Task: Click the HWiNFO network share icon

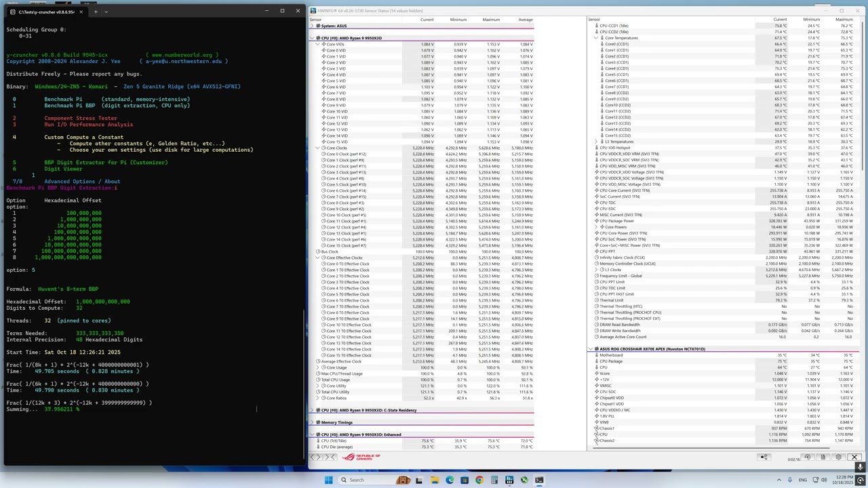Action: 764,457
